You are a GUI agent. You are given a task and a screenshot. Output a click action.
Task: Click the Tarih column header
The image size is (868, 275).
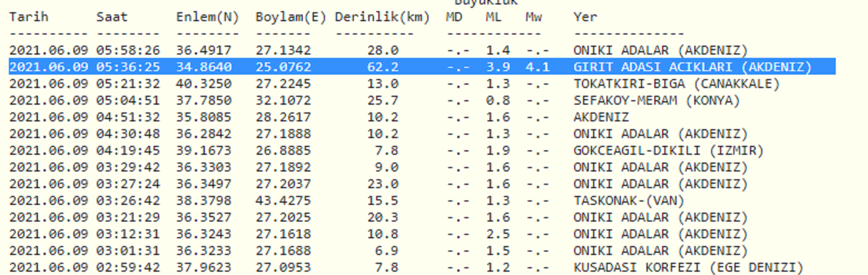(29, 17)
